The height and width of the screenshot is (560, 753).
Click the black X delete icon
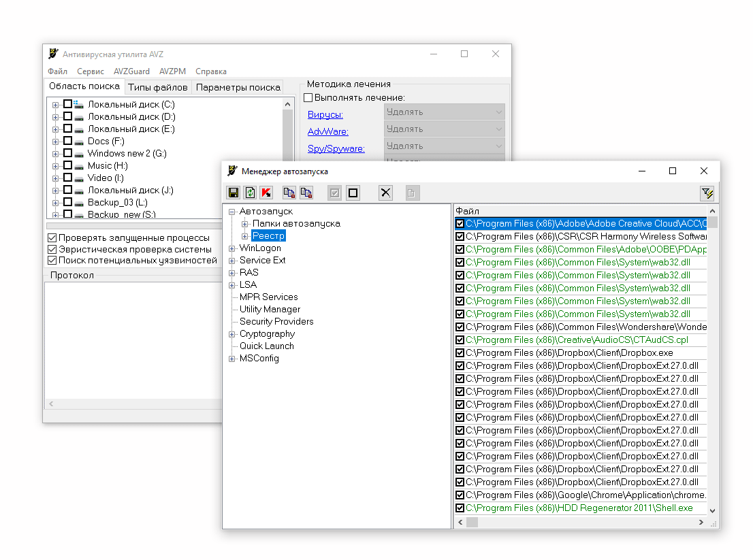coord(386,193)
